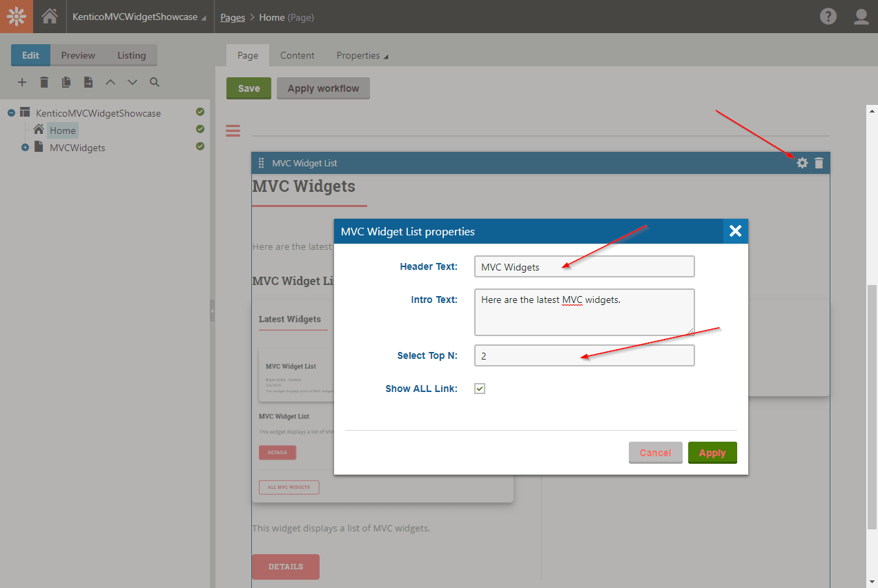Image resolution: width=878 pixels, height=588 pixels.
Task: Click the MVC Widgets page heading
Action: point(304,186)
